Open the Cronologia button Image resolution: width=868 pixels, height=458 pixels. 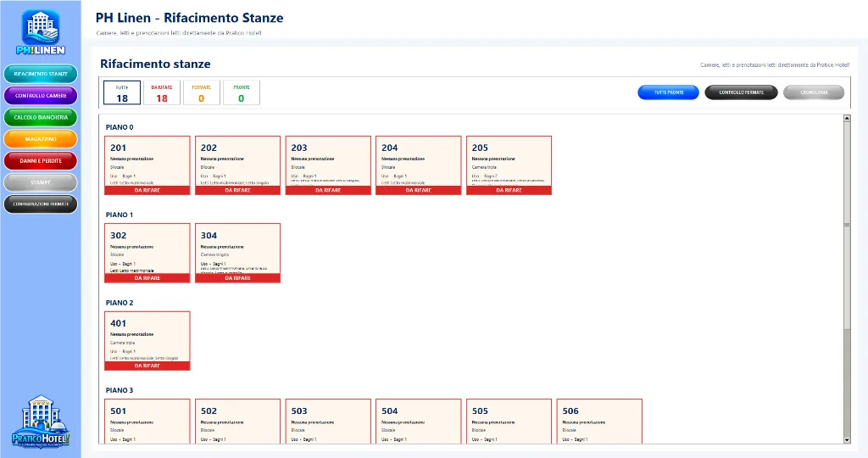point(814,92)
